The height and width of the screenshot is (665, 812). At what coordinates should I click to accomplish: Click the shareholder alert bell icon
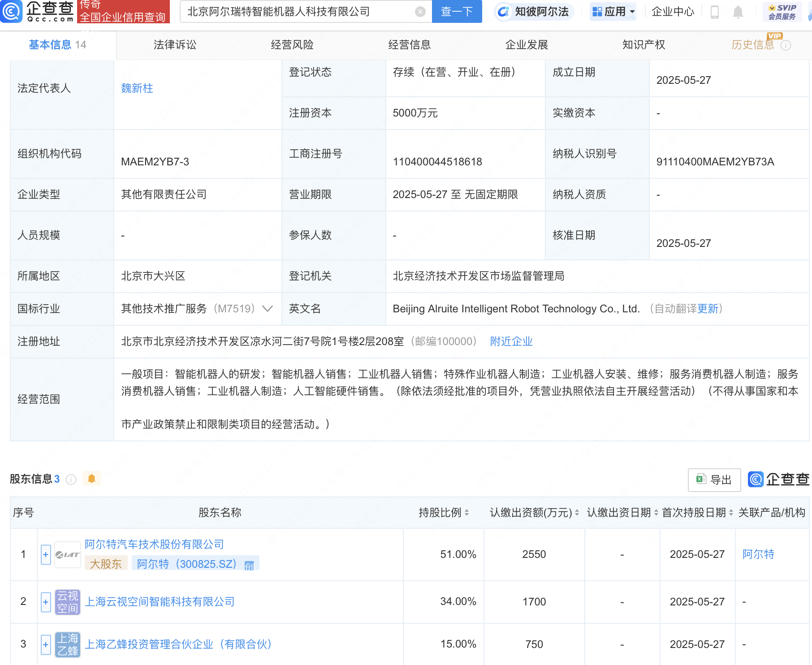click(92, 479)
